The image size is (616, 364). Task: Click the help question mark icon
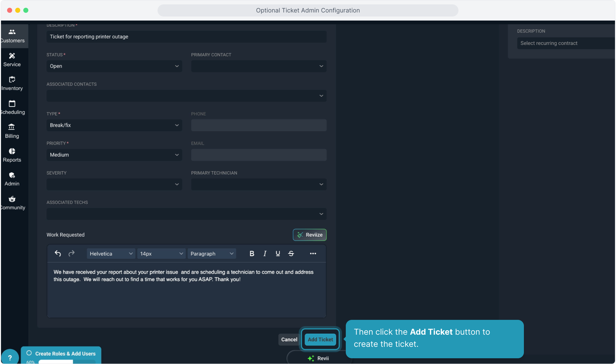click(10, 358)
